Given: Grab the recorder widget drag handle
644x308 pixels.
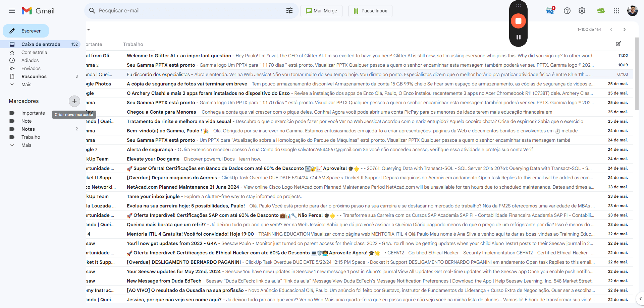Looking at the screenshot, I should click(518, 6).
